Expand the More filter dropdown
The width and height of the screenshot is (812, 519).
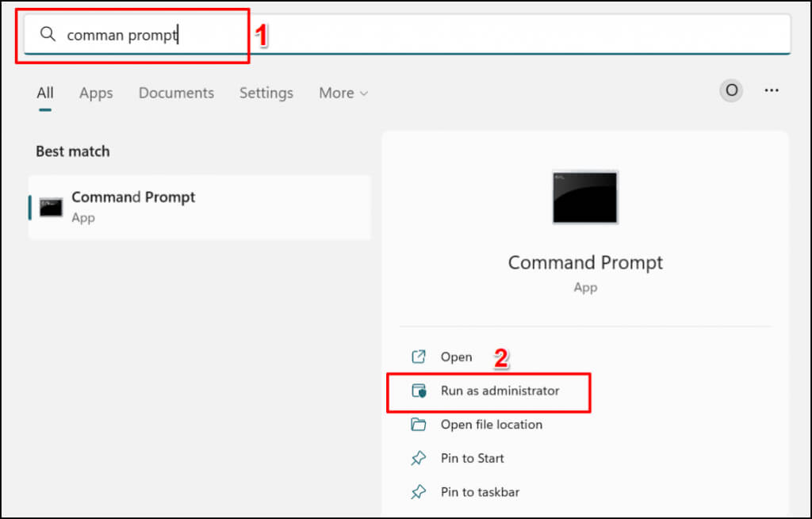343,93
